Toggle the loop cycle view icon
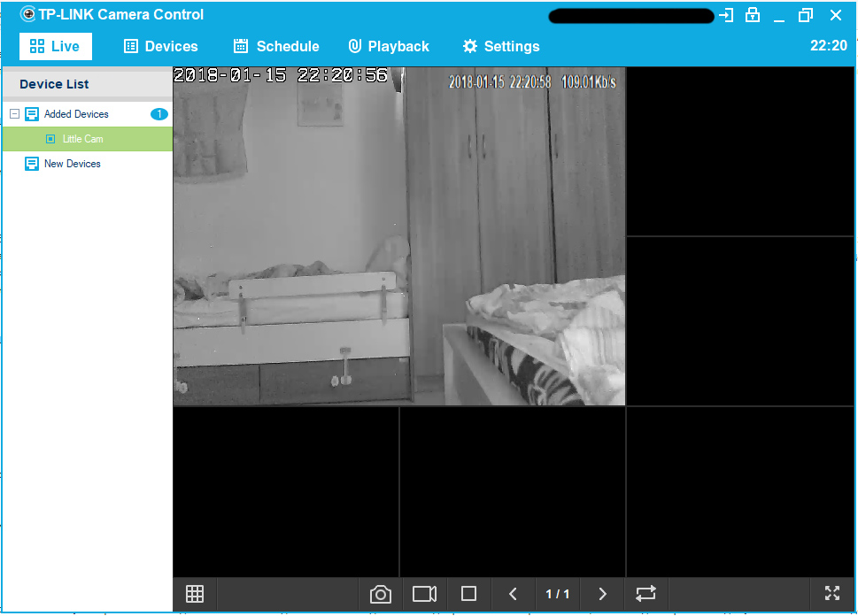 [x=646, y=594]
